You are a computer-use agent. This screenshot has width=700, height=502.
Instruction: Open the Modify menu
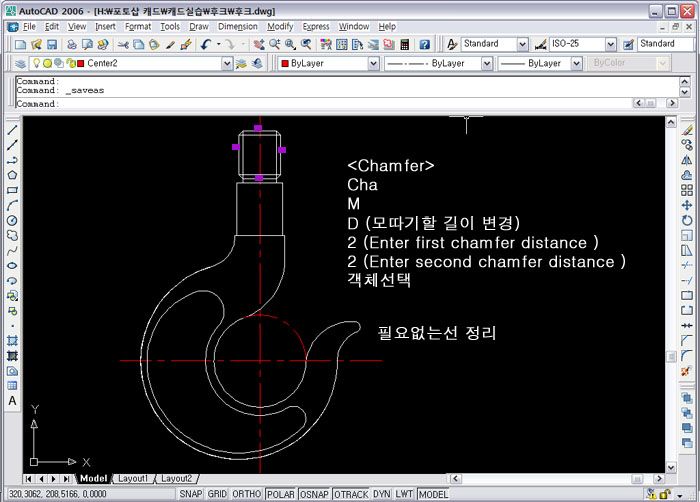click(x=280, y=27)
